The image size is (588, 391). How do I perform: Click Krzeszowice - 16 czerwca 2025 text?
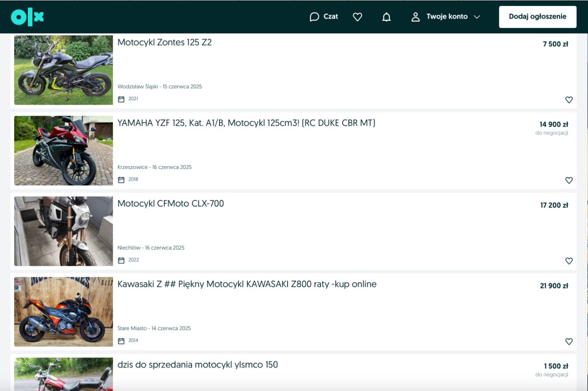point(155,167)
